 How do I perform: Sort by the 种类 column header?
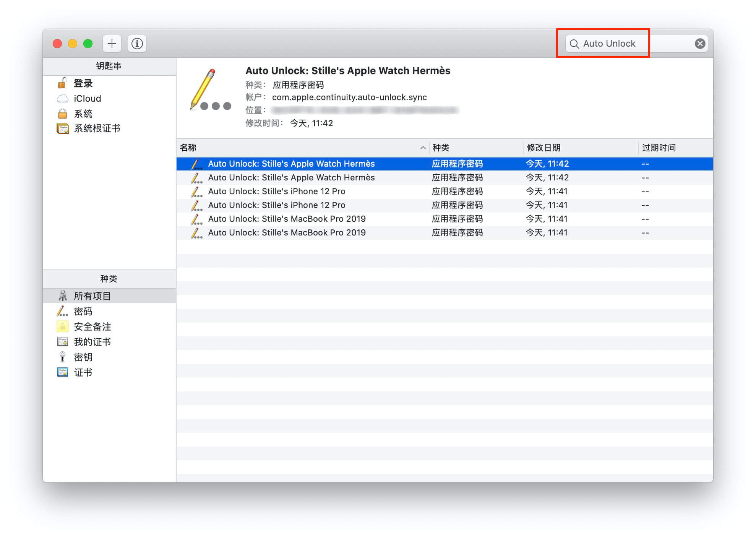coord(476,148)
